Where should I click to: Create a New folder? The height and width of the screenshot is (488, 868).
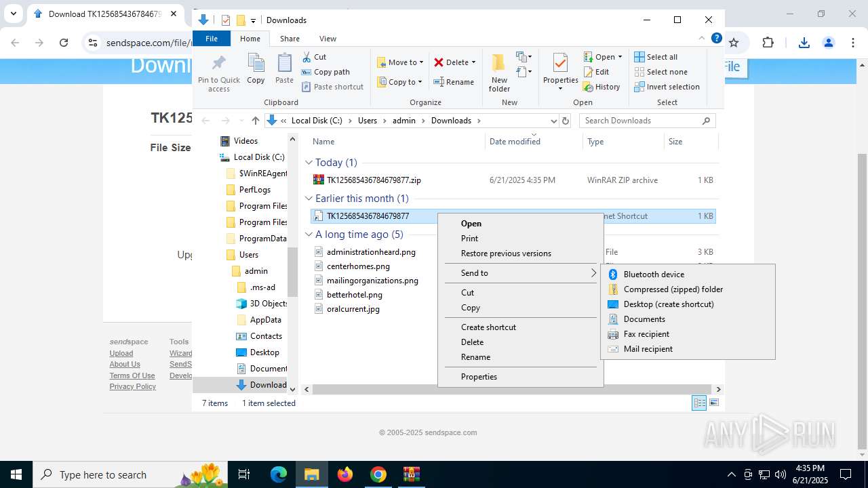[x=499, y=73]
